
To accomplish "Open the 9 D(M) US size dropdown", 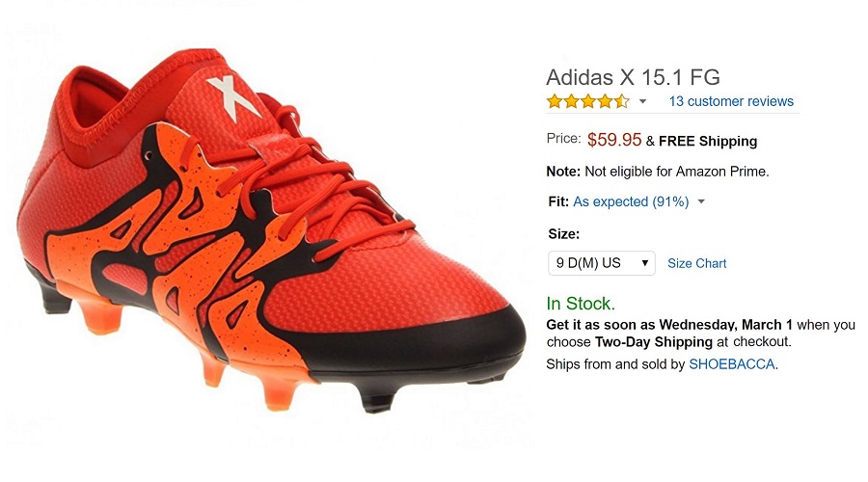I will click(x=601, y=263).
